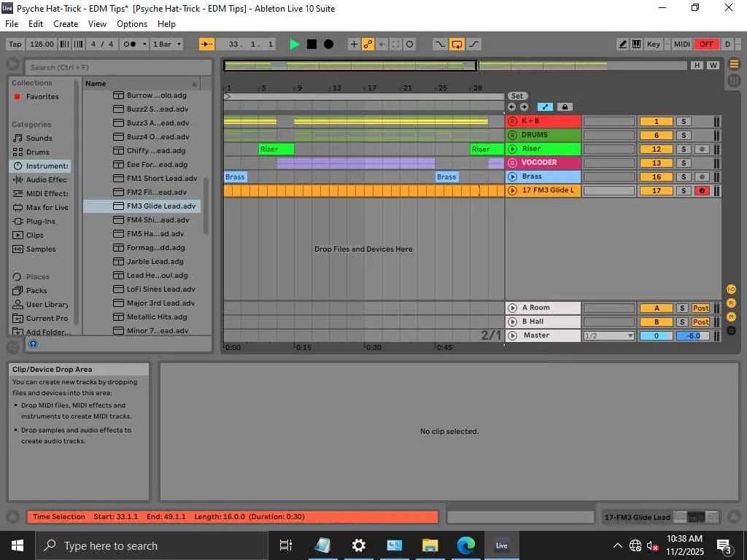Click the Set locator button

click(x=517, y=96)
